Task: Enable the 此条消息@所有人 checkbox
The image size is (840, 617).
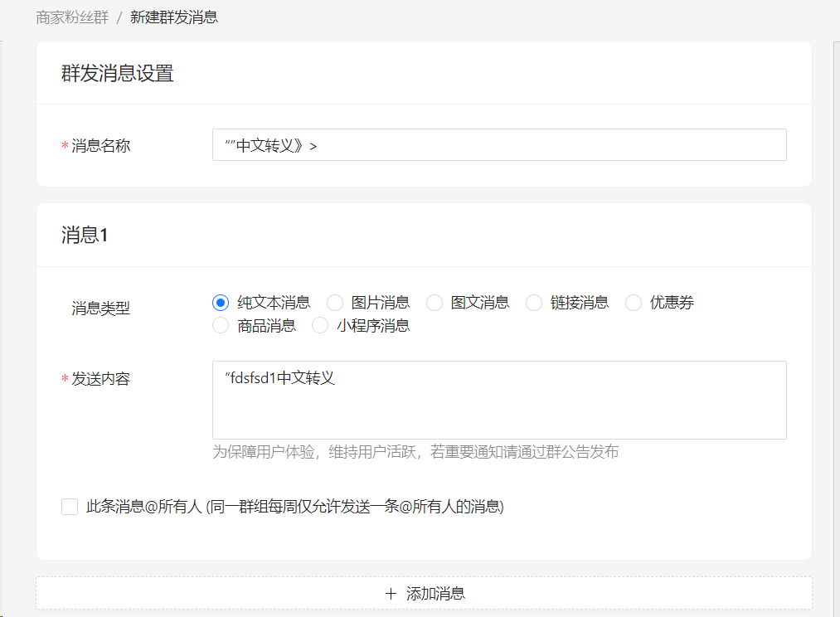Action: tap(70, 507)
